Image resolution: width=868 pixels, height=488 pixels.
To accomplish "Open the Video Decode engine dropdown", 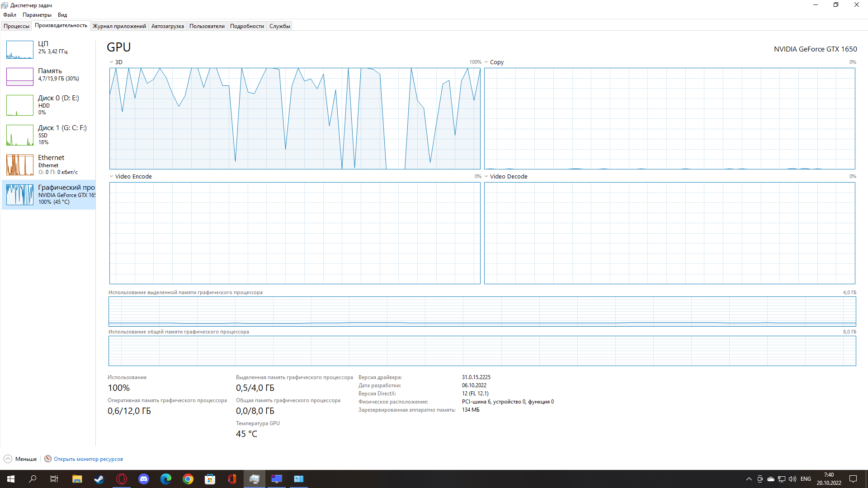I will [486, 177].
